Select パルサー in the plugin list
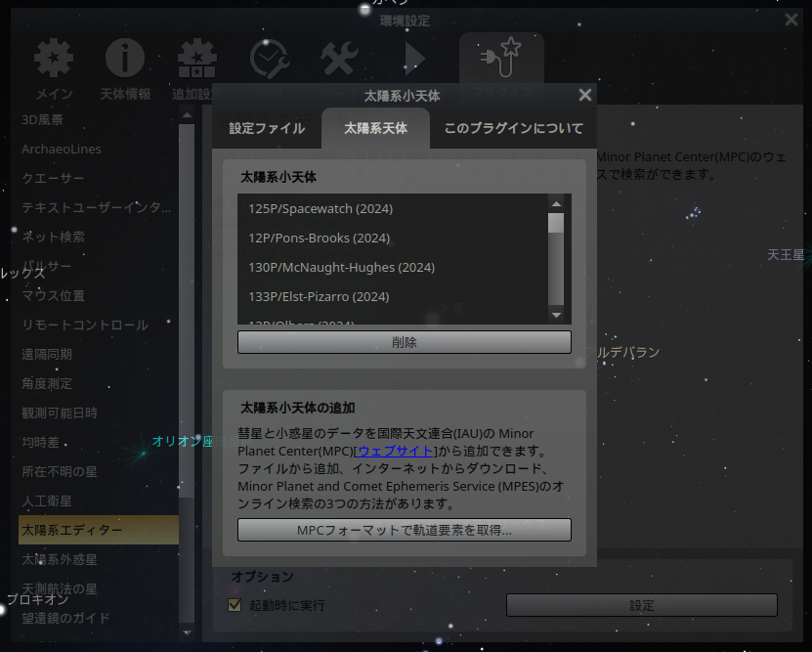This screenshot has width=812, height=652. pyautogui.click(x=99, y=266)
